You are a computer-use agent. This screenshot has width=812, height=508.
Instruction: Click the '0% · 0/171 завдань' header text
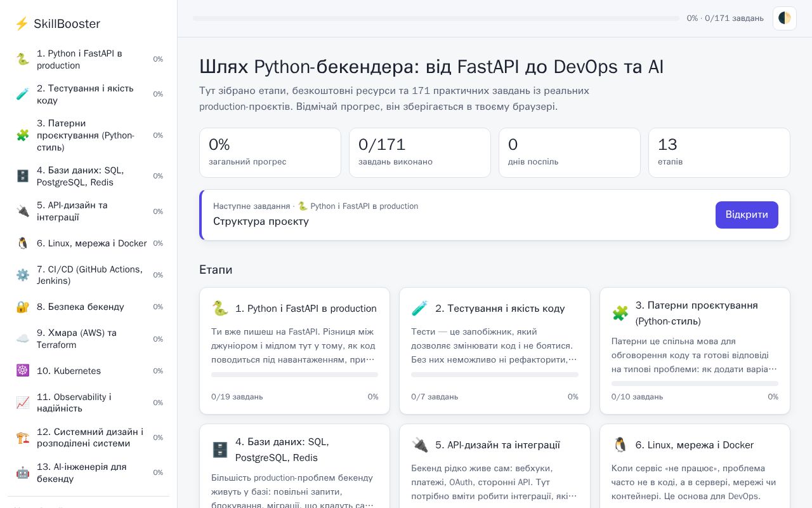[x=725, y=18]
